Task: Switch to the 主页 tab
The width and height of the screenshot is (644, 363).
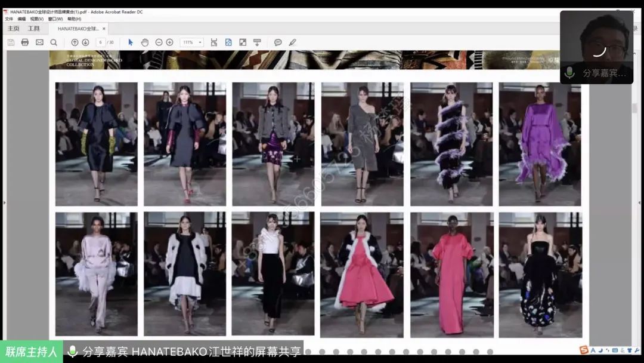Action: (x=13, y=29)
